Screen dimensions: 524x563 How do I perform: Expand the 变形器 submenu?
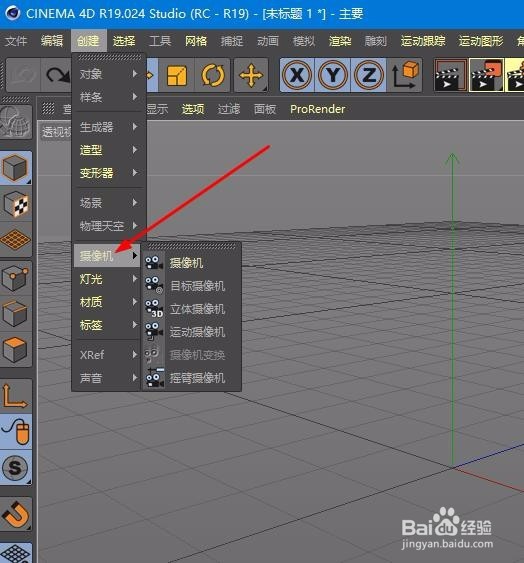point(109,173)
